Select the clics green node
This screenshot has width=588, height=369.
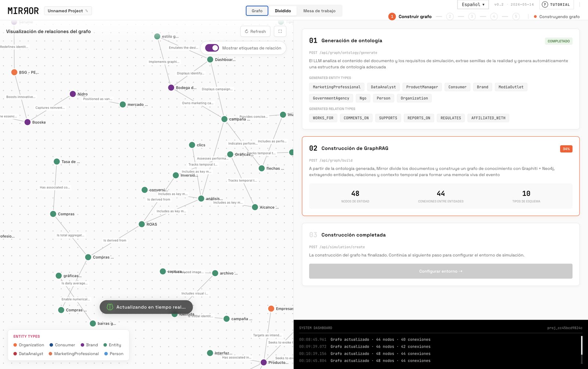[x=192, y=145]
